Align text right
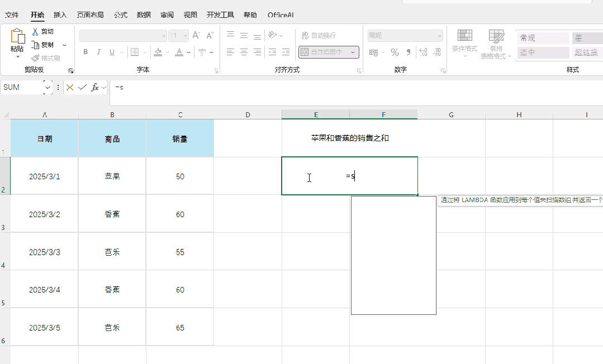This screenshot has height=364, width=603. [x=257, y=52]
